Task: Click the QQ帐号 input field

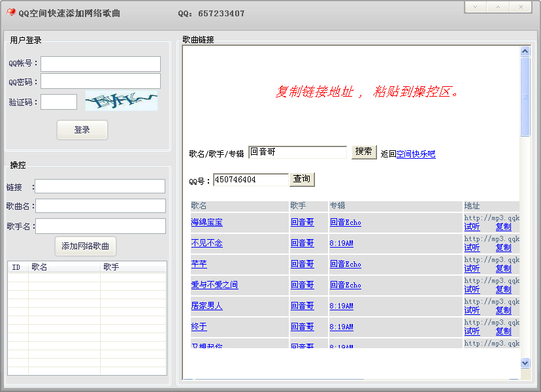Action: (101, 64)
